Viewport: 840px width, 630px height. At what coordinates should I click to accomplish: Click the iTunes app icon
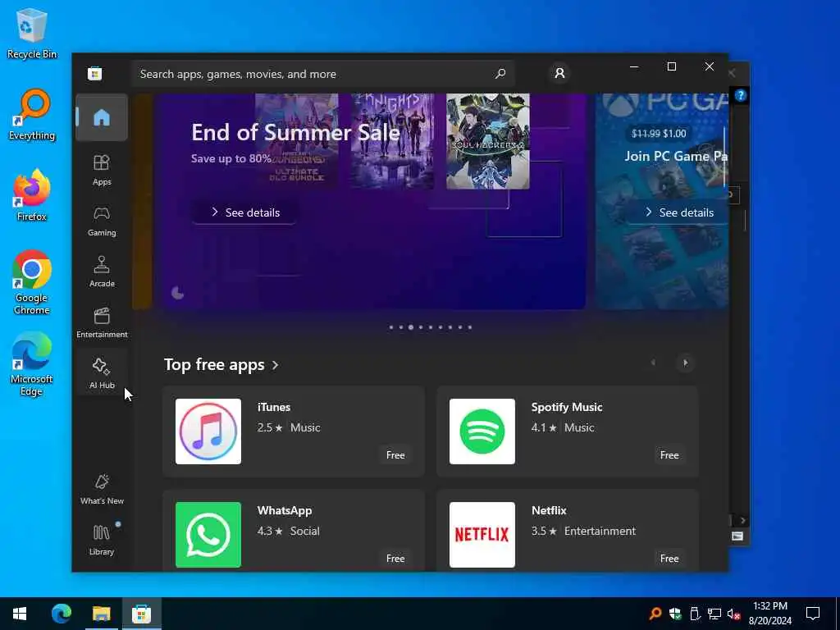(x=208, y=431)
